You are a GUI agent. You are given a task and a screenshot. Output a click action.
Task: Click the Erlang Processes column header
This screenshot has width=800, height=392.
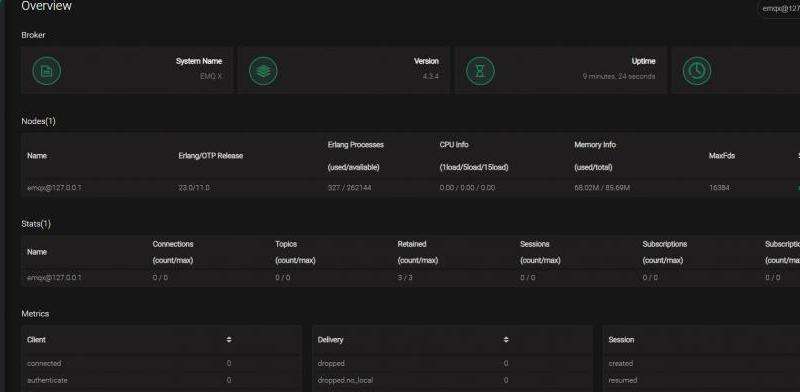click(356, 156)
